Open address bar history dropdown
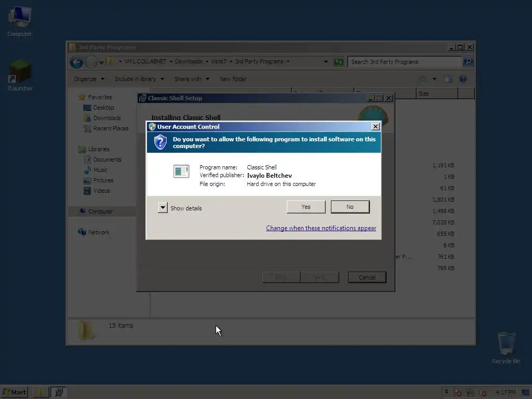 (x=326, y=62)
